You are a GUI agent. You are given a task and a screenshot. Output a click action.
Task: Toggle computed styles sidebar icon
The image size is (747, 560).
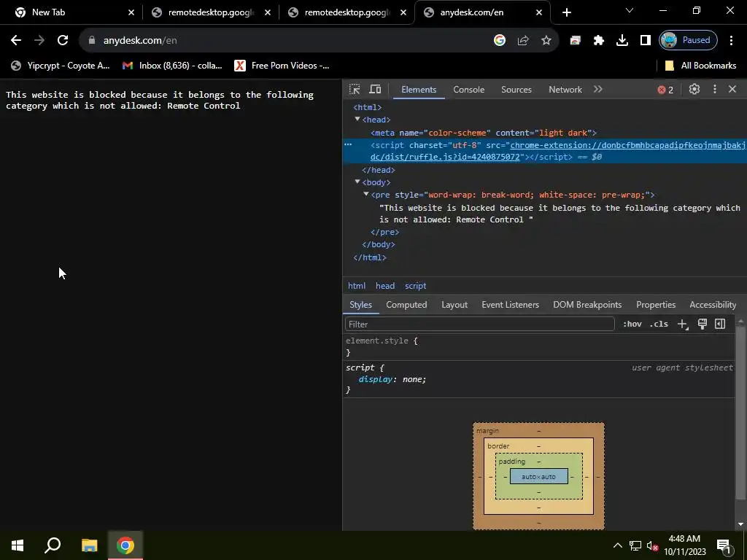(x=720, y=324)
